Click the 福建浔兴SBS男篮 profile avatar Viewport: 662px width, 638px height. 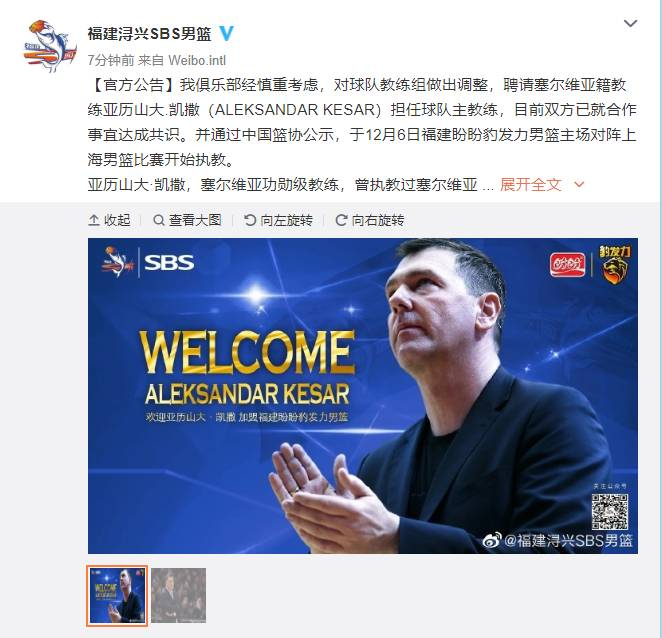tap(50, 46)
